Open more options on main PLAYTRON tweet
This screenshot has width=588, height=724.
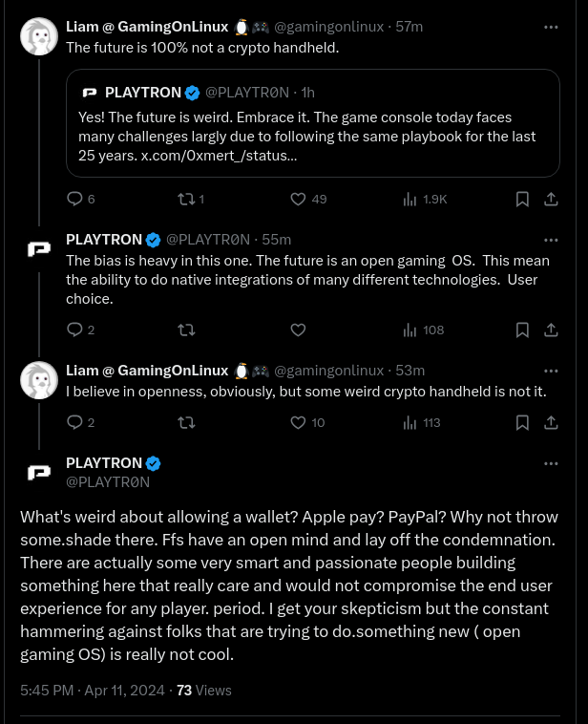(x=551, y=463)
